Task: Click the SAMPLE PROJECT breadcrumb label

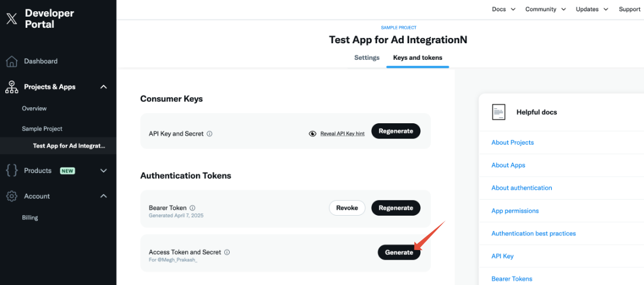Action: 398,28
